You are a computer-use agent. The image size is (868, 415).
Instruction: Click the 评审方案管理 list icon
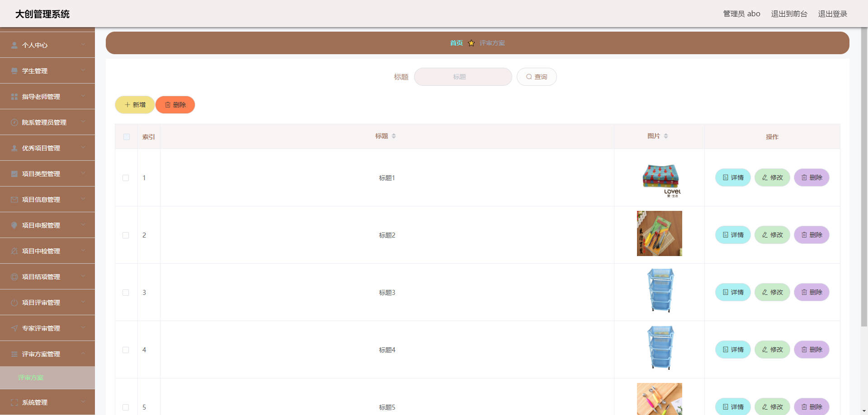(x=14, y=354)
